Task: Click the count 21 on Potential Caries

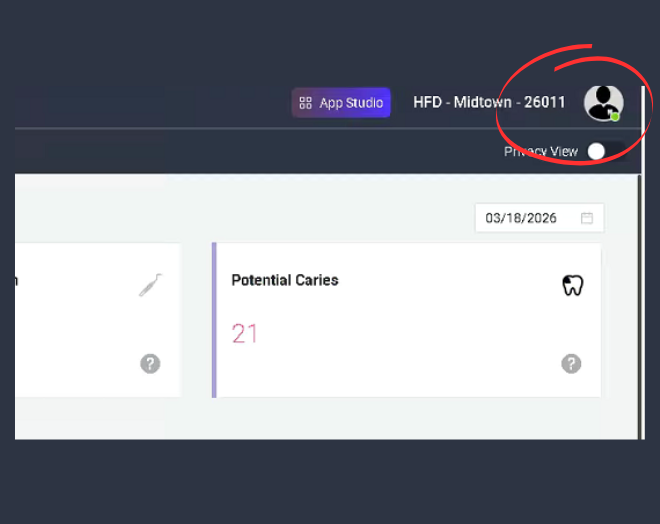Action: click(x=245, y=334)
